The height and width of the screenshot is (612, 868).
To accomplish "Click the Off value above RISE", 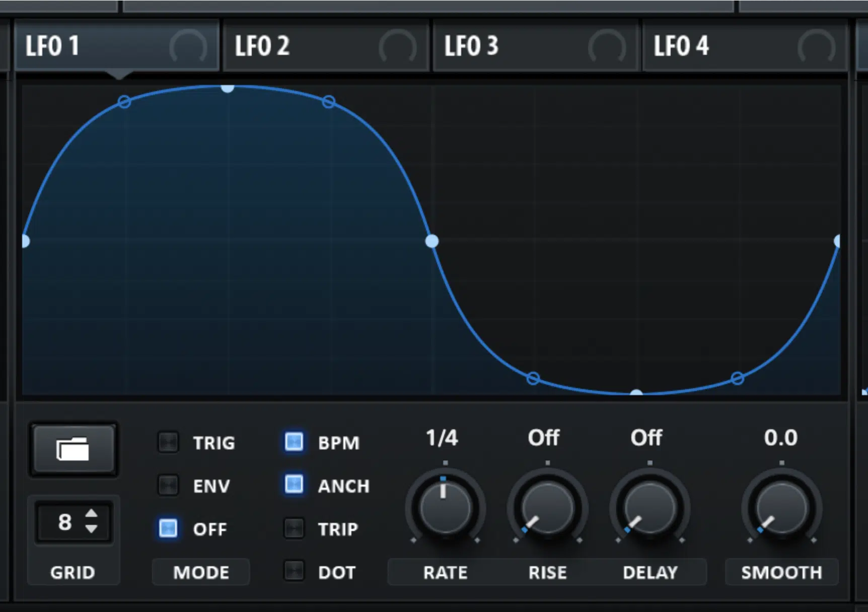I will (543, 438).
